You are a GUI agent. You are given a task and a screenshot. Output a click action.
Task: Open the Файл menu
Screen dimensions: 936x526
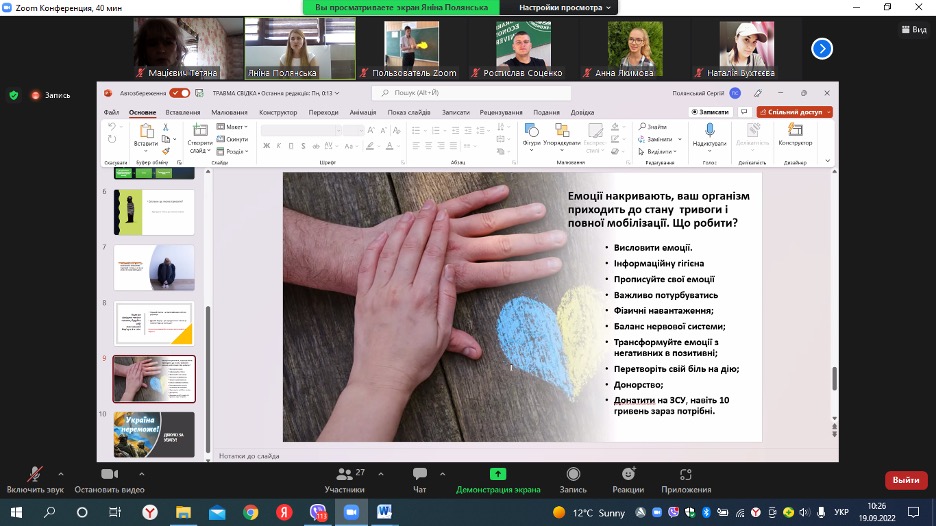click(111, 112)
